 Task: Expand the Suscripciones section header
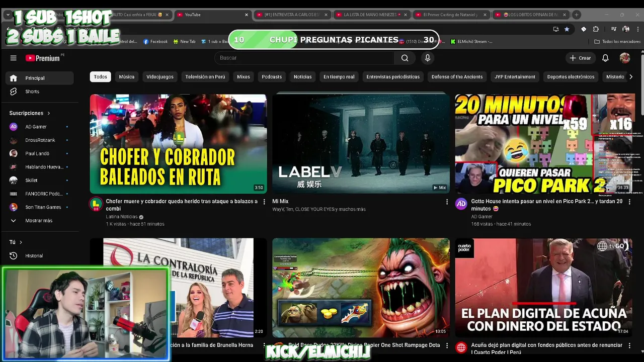[30, 113]
